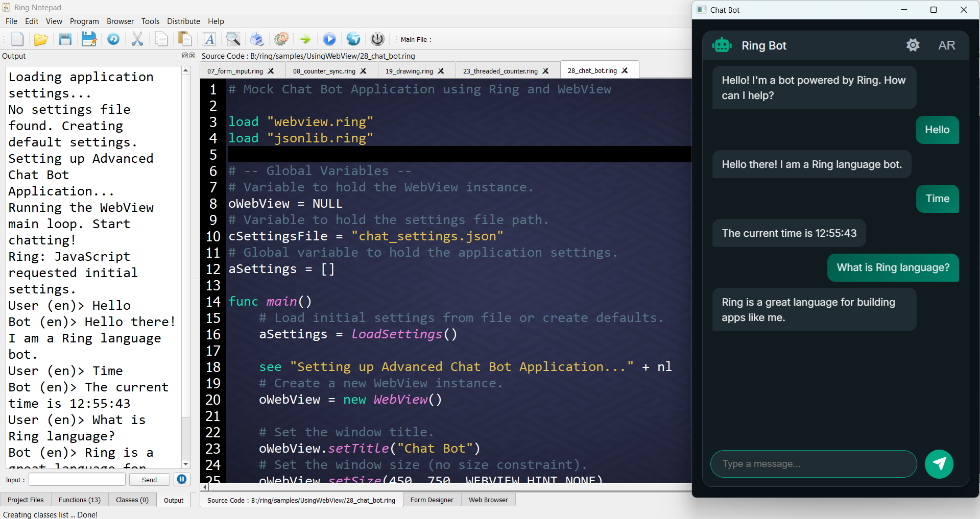Click the printer icon to print the code
The width and height of the screenshot is (980, 519).
click(257, 39)
